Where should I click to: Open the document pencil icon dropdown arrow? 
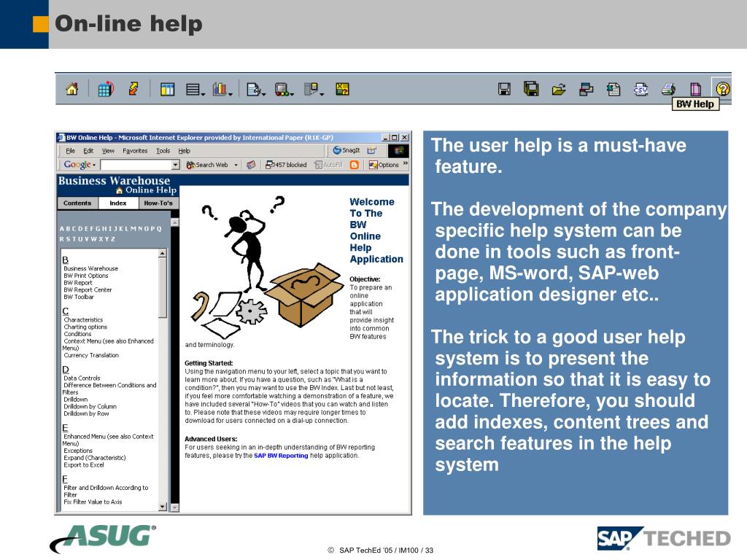click(x=263, y=94)
